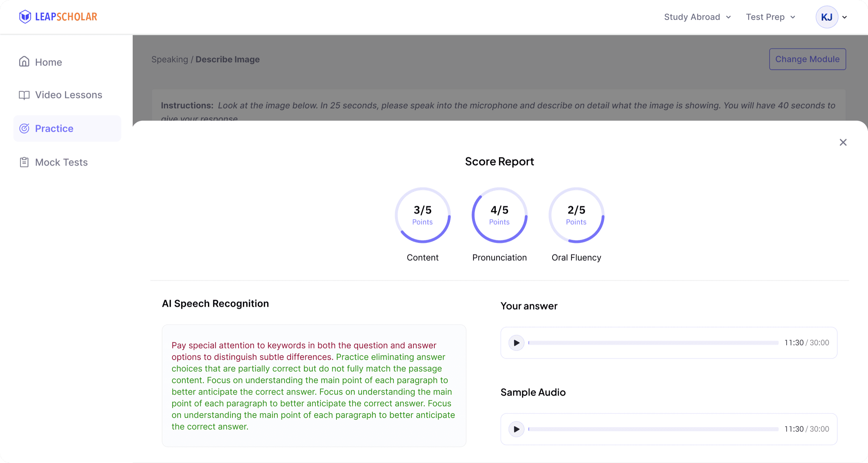Click the AI Speech Recognition heading
This screenshot has width=868, height=463.
coord(215,303)
